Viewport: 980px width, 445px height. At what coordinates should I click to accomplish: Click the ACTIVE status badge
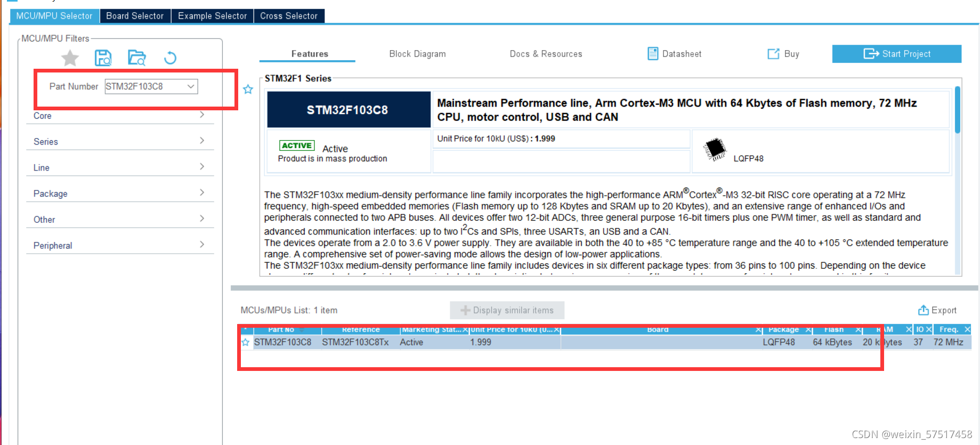pyautogui.click(x=297, y=145)
